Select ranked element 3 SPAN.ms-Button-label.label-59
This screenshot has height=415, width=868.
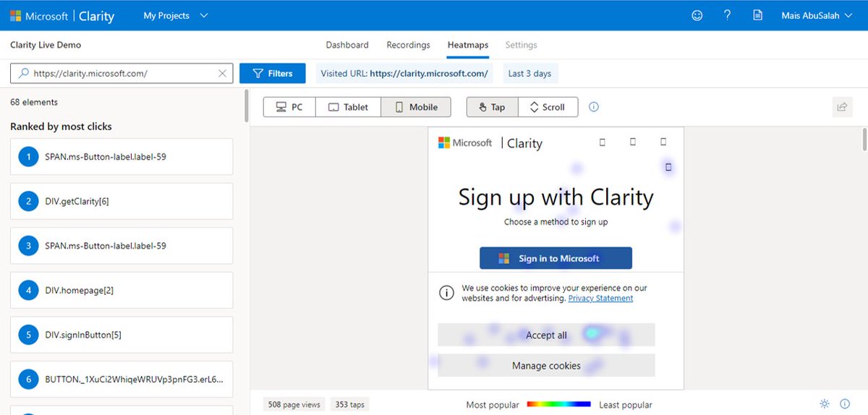click(122, 246)
